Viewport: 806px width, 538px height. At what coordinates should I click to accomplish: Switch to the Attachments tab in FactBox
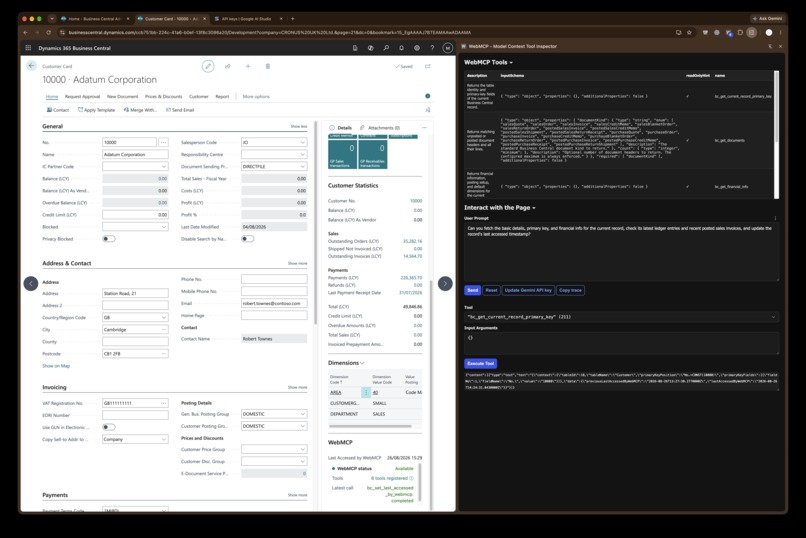380,127
